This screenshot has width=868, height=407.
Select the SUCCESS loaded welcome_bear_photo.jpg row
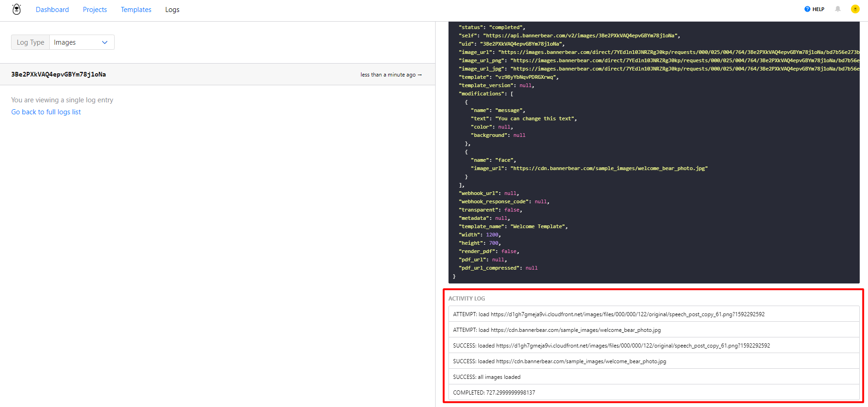559,361
